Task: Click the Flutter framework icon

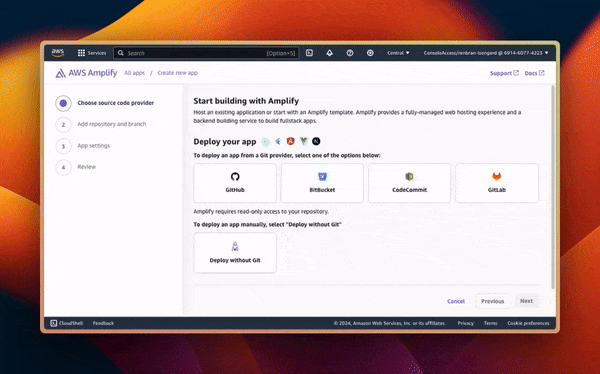Action: 278,142
